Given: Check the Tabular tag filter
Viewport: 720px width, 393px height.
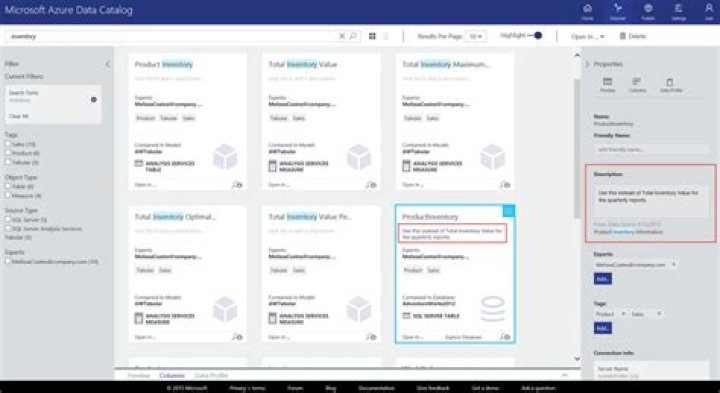Looking at the screenshot, I should [x=8, y=162].
